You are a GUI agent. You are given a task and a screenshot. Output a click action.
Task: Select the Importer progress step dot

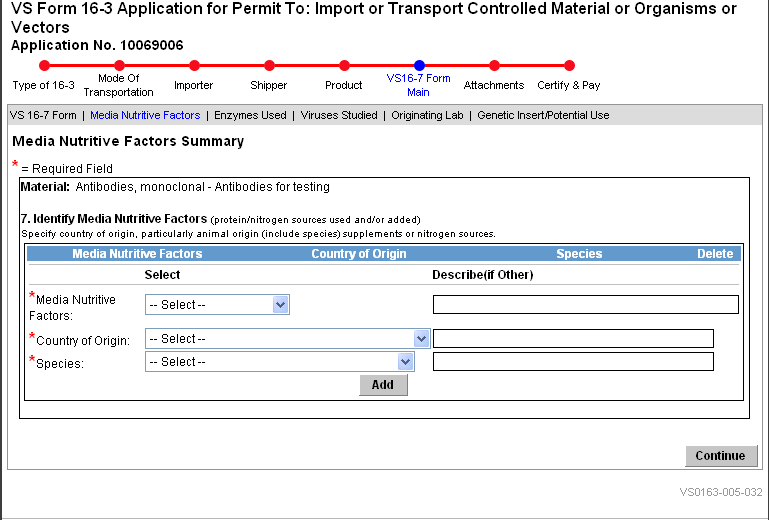[194, 66]
